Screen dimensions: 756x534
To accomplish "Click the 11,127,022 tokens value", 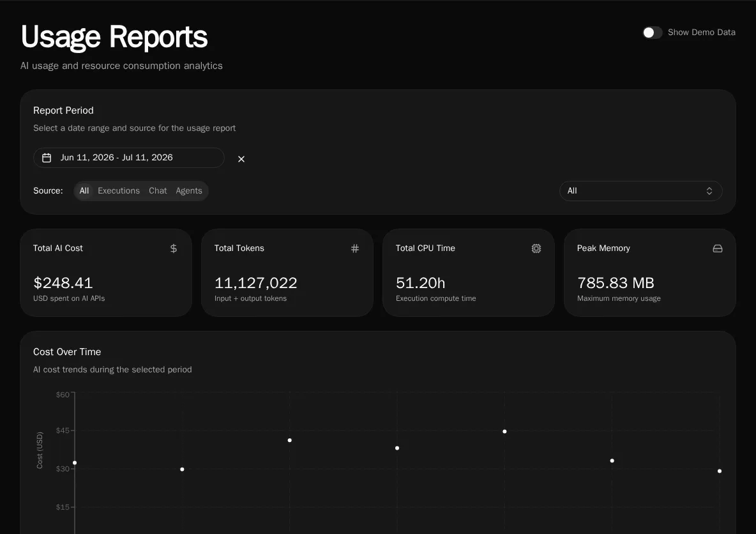I will tap(255, 283).
